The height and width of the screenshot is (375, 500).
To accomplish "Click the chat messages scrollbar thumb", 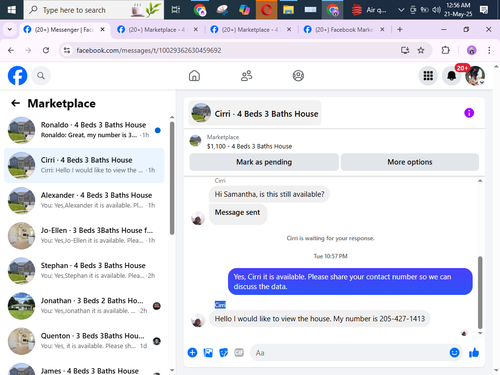I will (x=480, y=293).
